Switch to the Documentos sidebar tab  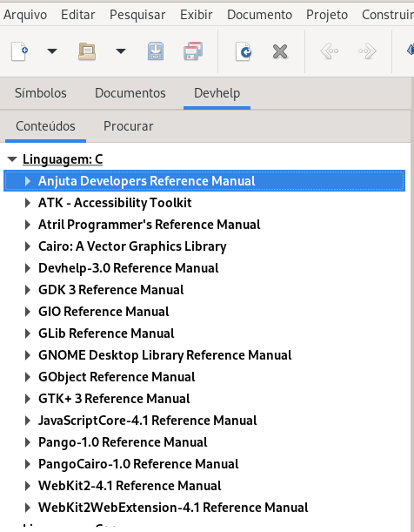click(130, 93)
